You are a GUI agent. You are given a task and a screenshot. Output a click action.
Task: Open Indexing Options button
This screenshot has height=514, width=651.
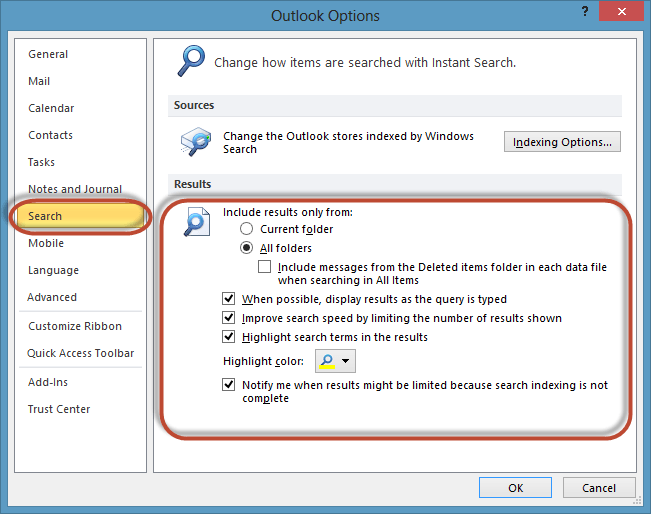point(562,142)
